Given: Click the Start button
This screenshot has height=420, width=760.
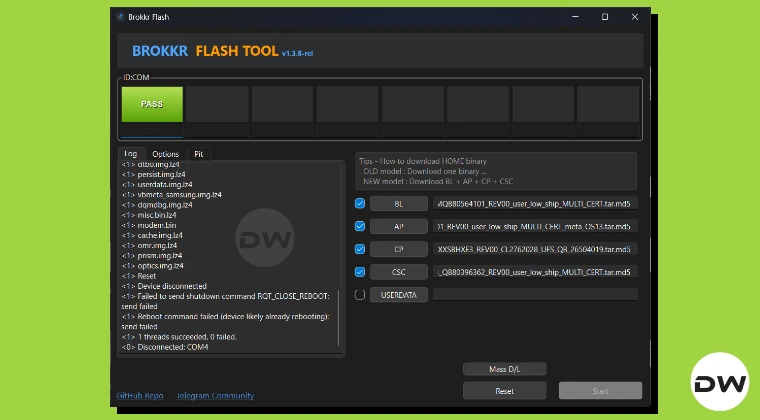Looking at the screenshot, I should [x=600, y=391].
